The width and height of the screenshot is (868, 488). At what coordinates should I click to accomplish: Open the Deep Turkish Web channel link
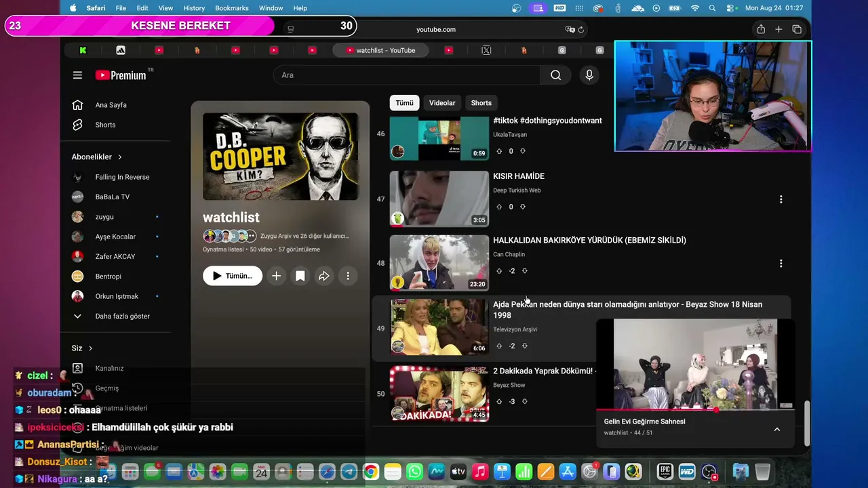[517, 190]
